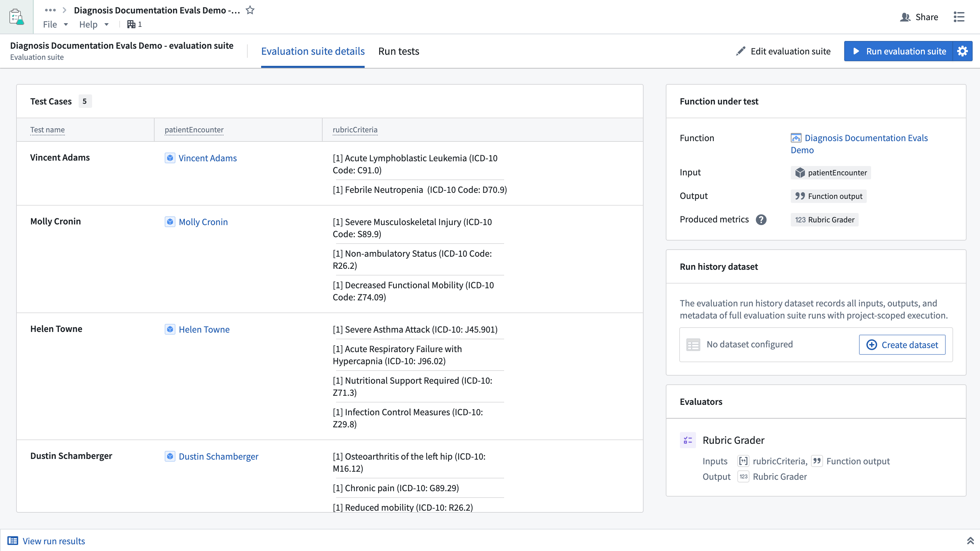Select the Dustin Schamberger test name
The width and height of the screenshot is (980, 551).
(x=71, y=456)
